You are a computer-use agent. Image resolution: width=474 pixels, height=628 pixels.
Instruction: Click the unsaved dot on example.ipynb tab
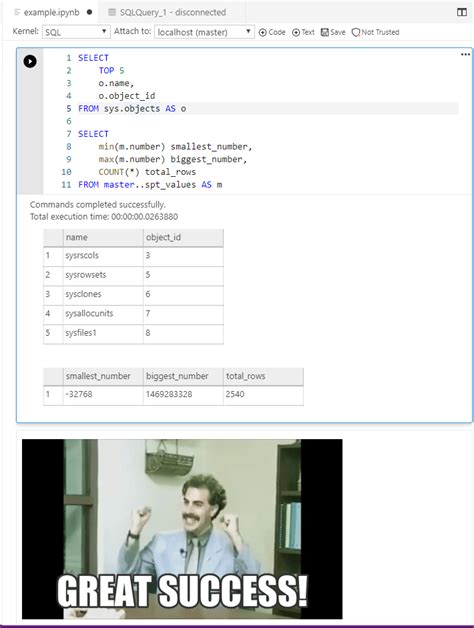click(89, 12)
